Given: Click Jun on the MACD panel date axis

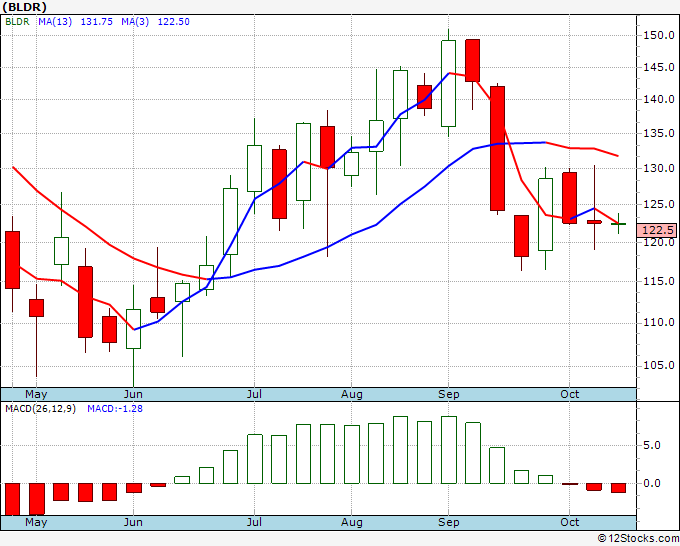Looking at the screenshot, I should (133, 522).
